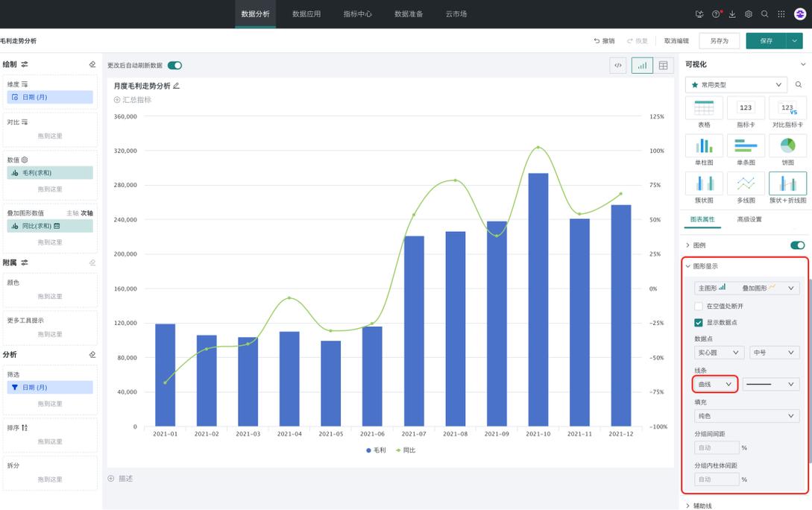
Task: Open the code view icon above chart
Action: pyautogui.click(x=618, y=65)
